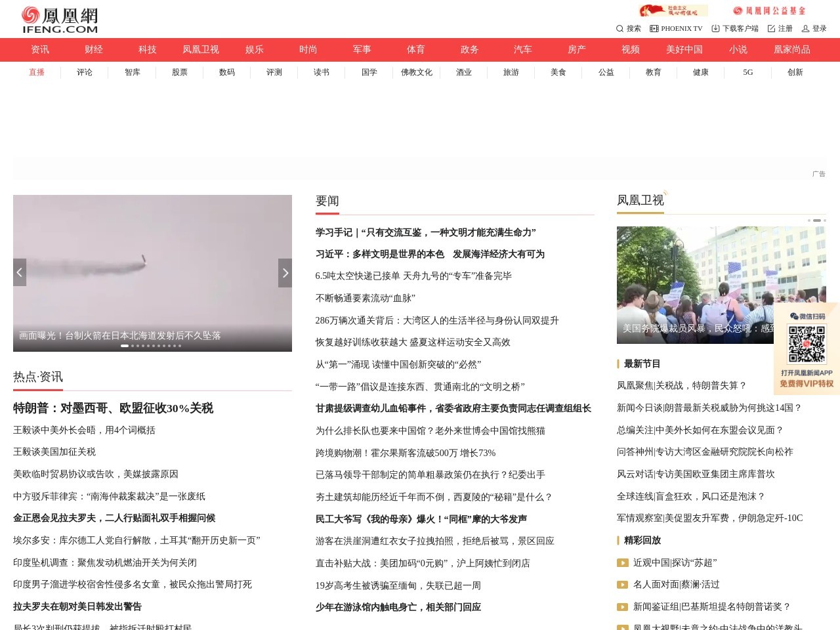Image resolution: width=840 pixels, height=630 pixels.
Task: Click the play icon beside 近观中国|探访"苏超"
Action: [621, 562]
